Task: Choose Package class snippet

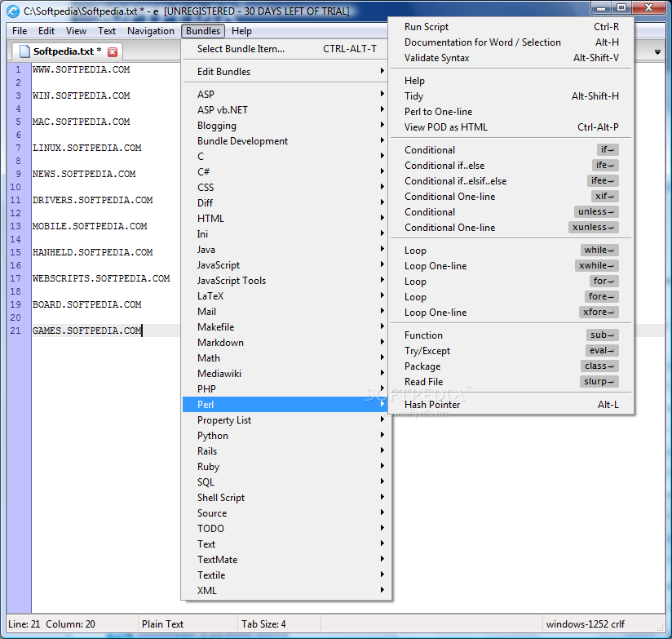Action: point(511,366)
